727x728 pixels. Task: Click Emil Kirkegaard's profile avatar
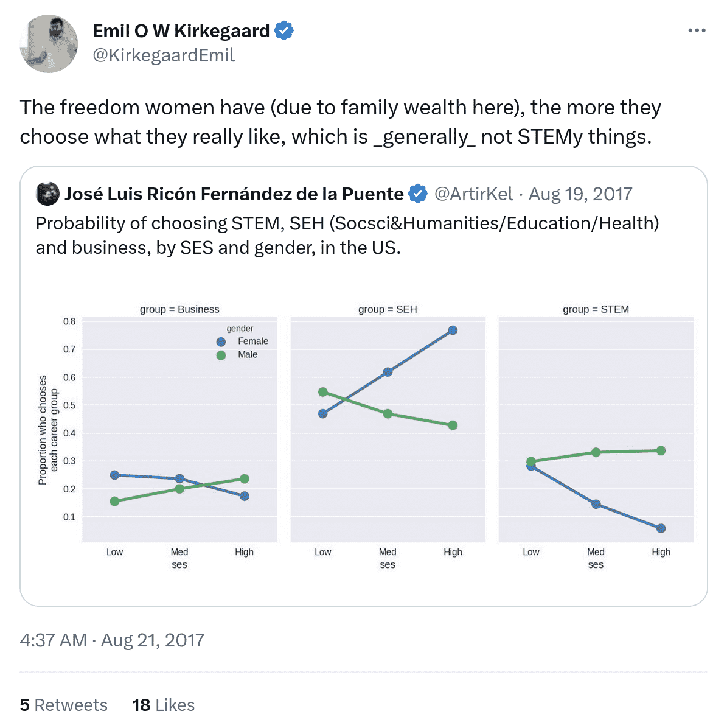tap(49, 44)
